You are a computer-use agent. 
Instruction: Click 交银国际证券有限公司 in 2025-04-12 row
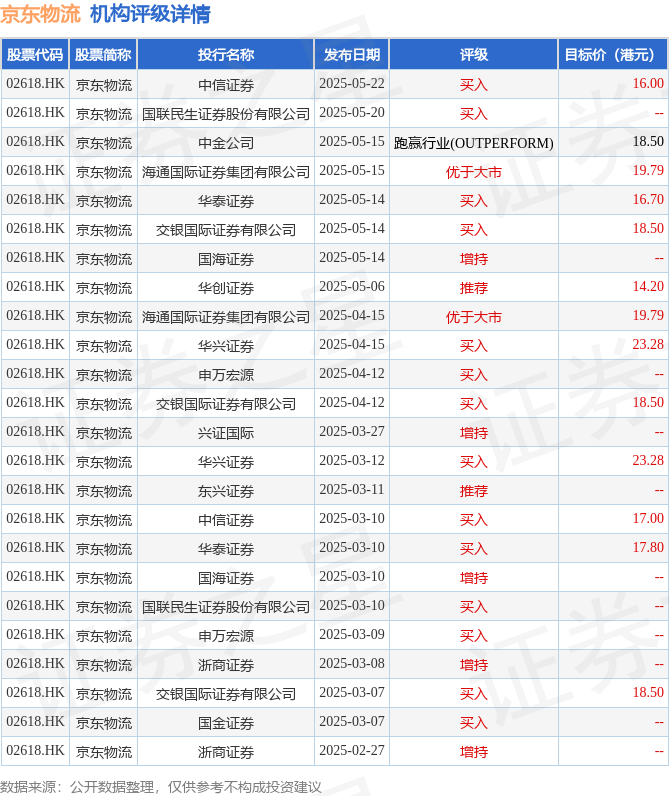[226, 403]
